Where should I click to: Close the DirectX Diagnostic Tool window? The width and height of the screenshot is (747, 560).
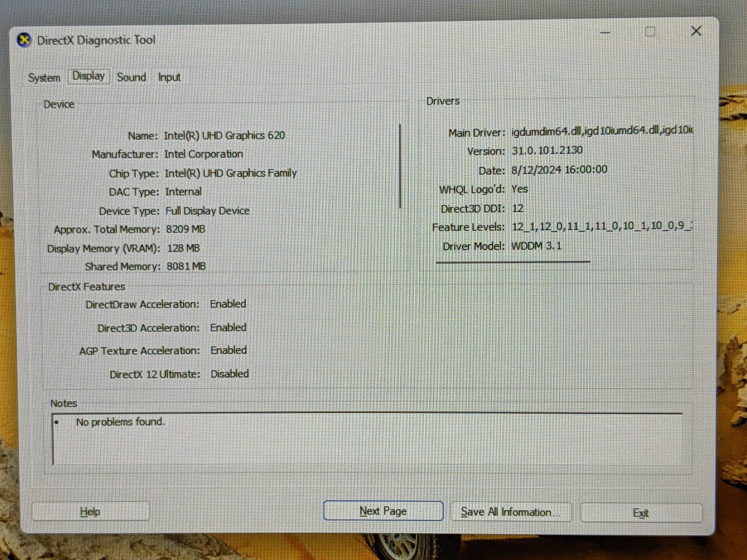pyautogui.click(x=696, y=31)
